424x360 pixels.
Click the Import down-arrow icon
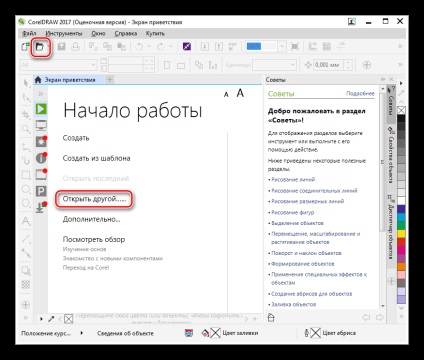[205, 47]
